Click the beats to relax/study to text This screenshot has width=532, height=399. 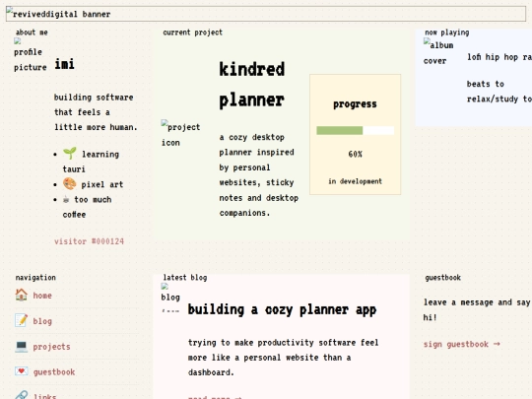click(499, 92)
